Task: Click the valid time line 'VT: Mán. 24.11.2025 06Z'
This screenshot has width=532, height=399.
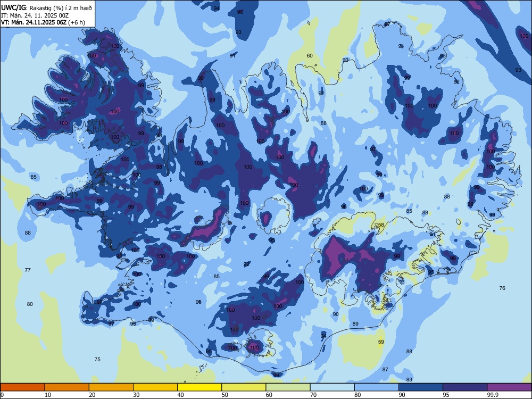Action: 34,22
